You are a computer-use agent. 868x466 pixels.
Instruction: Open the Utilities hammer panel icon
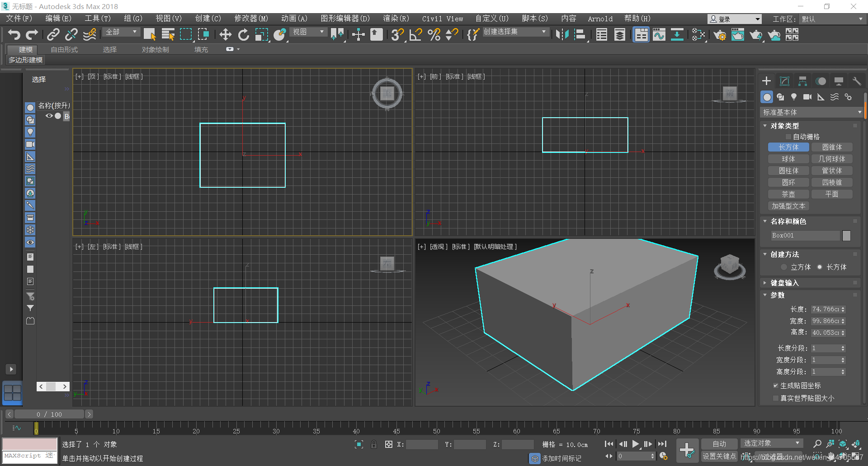coord(856,81)
